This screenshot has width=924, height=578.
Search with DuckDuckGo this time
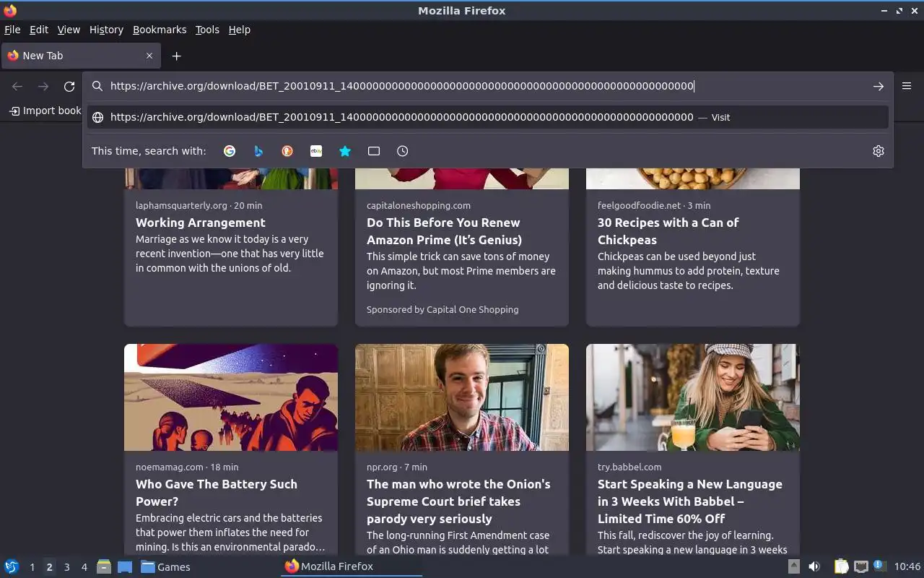coord(287,151)
